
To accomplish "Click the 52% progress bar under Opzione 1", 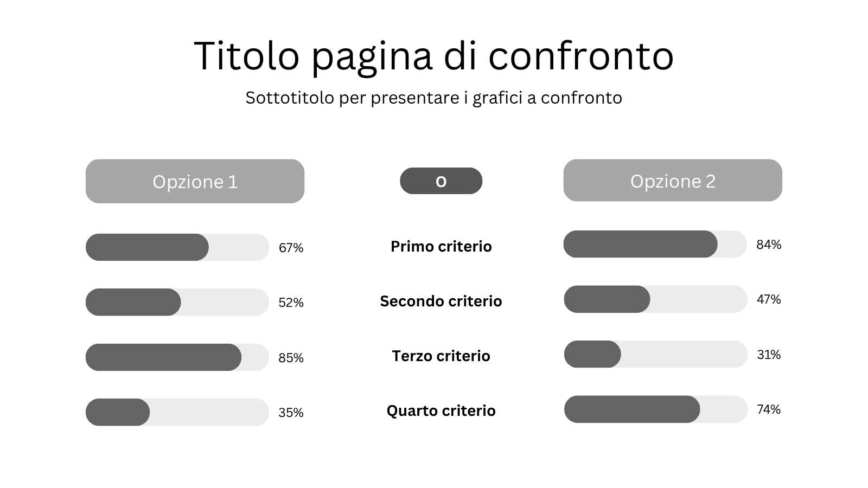I will point(177,302).
